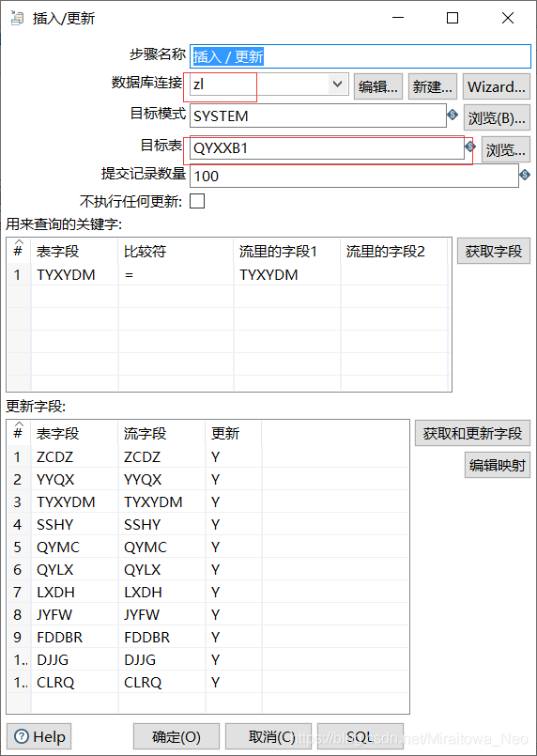This screenshot has height=756, width=537.
Task: Click into the 步骤名称 text field
Action: [x=361, y=56]
